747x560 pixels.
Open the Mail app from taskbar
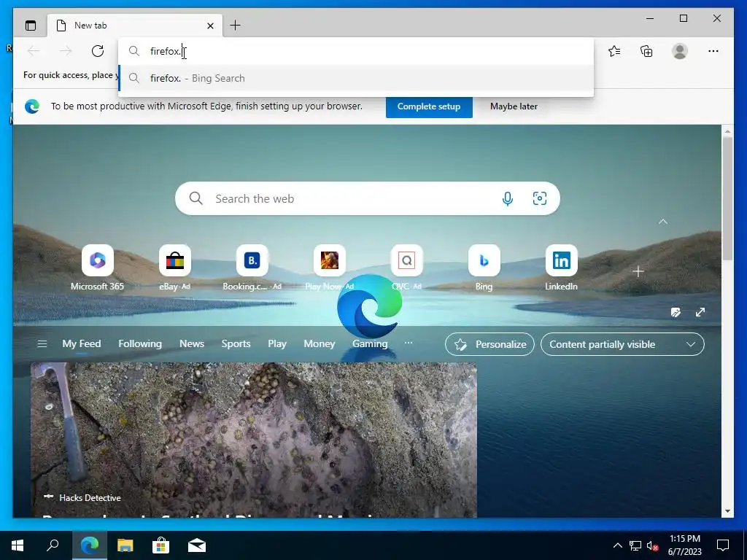(x=197, y=545)
